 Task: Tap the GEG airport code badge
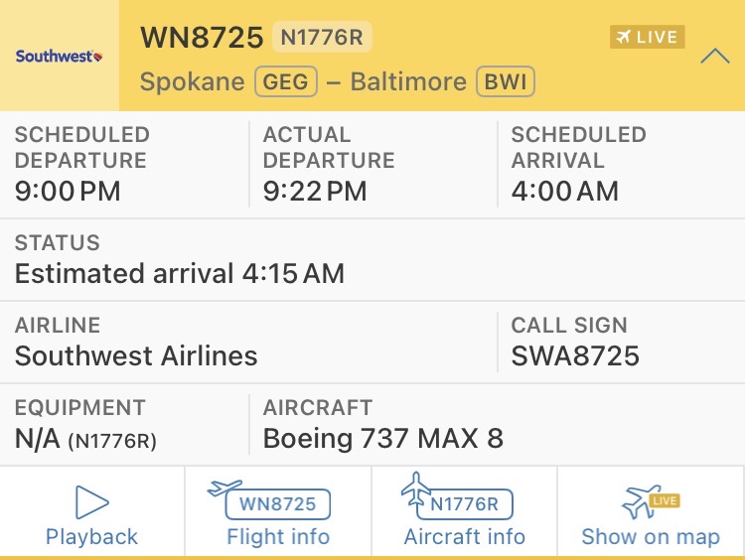286,81
